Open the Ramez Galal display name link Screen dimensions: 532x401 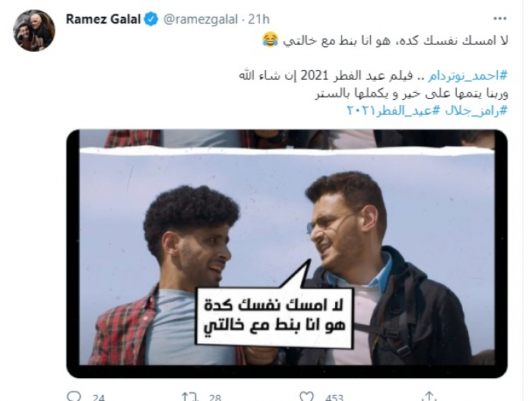click(103, 19)
